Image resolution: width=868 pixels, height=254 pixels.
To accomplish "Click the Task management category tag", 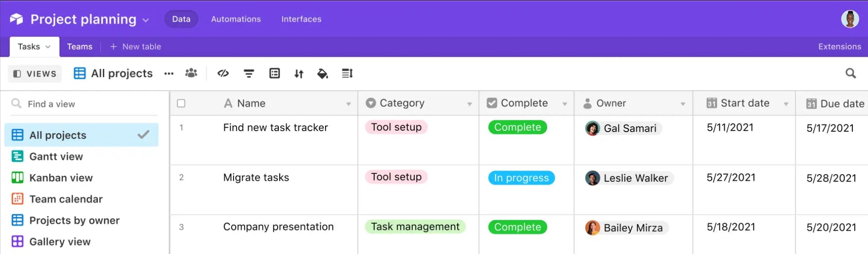I will [x=415, y=227].
